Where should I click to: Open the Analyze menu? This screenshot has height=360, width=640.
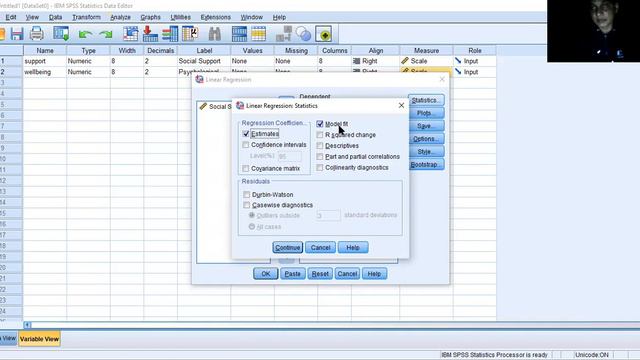click(x=120, y=17)
